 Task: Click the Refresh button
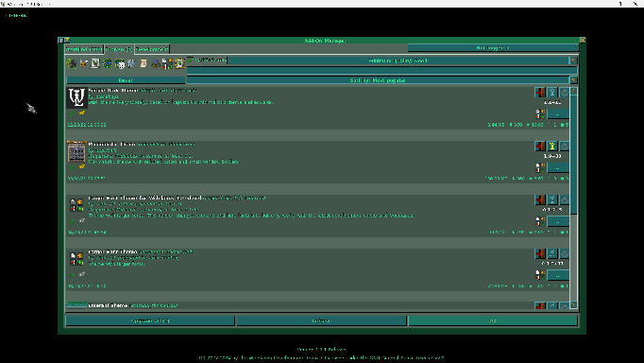(321, 320)
